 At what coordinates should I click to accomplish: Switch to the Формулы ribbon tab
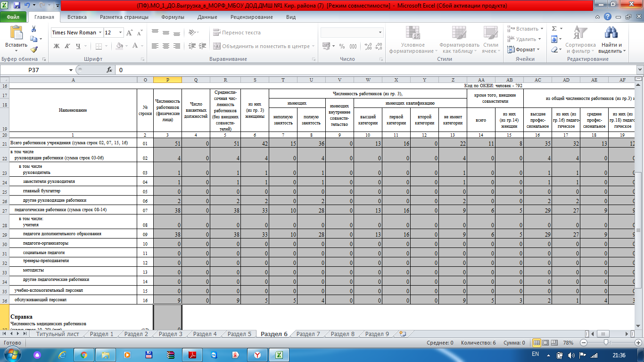coord(173,17)
